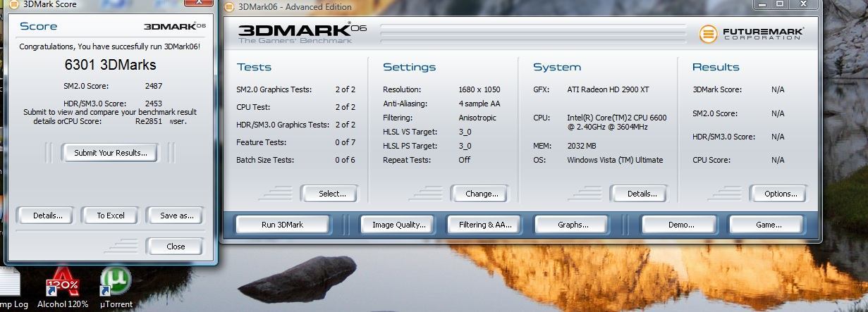The width and height of the screenshot is (868, 312).
Task: Launch the Demo
Action: pos(680,225)
